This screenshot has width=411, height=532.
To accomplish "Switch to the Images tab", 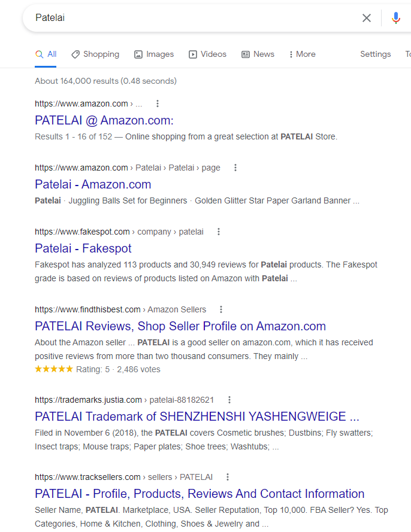I will (154, 54).
